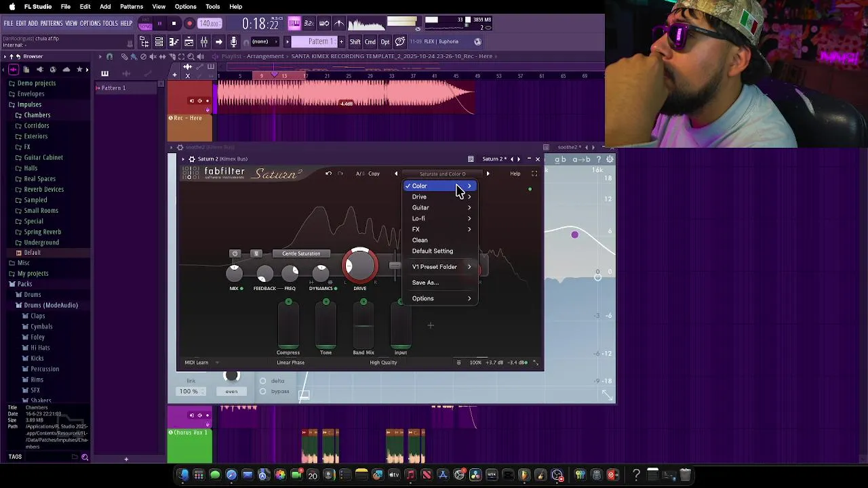Click Save As... in preset menu
The width and height of the screenshot is (868, 488).
[x=441, y=283]
